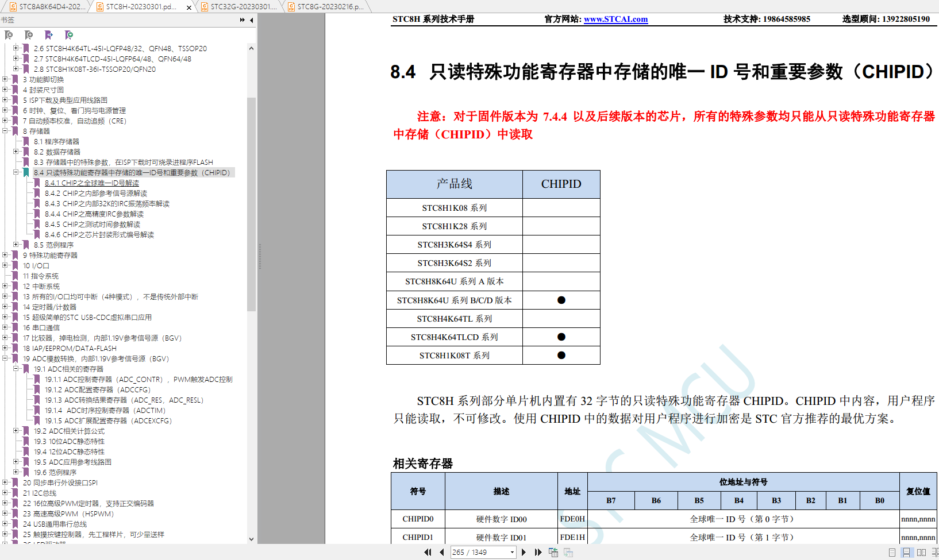Click the bookmark with green dropdown icon

click(x=69, y=35)
